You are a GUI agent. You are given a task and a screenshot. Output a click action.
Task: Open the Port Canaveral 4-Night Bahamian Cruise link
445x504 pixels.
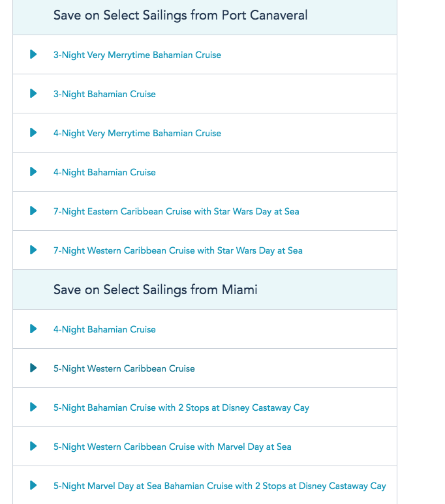click(104, 172)
